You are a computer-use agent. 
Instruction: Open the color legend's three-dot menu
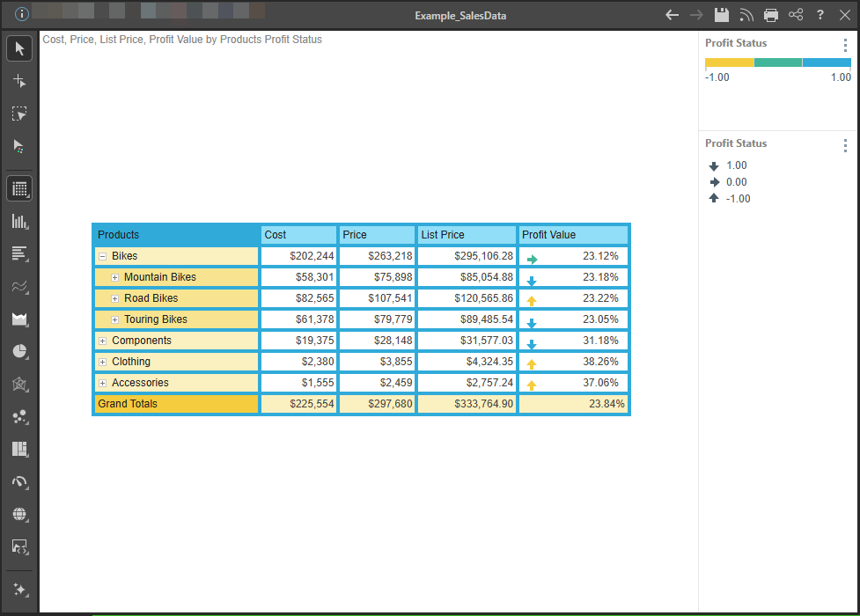tap(845, 46)
